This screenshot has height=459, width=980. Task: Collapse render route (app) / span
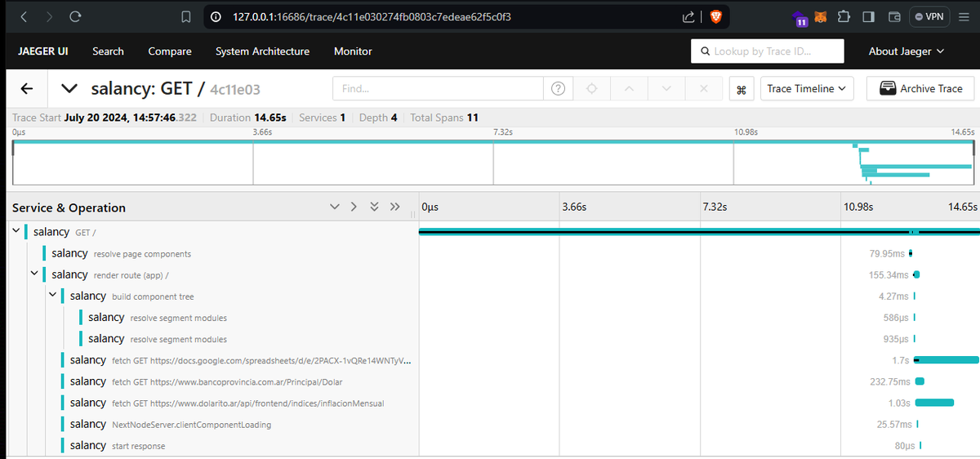click(x=34, y=274)
